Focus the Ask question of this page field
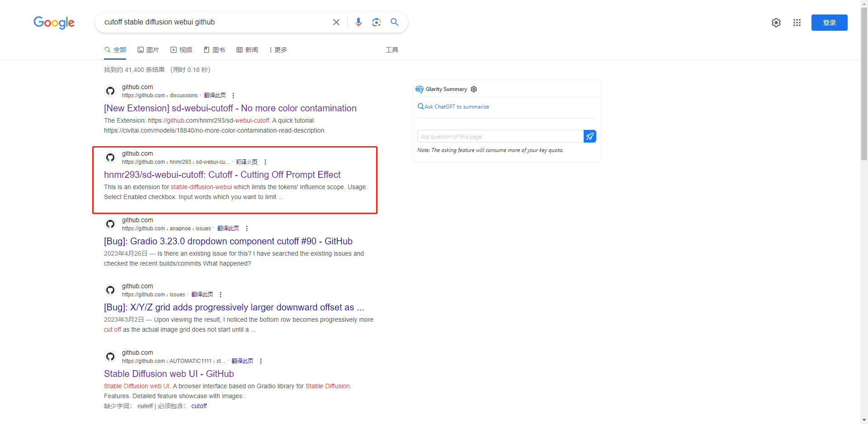Viewport: 868px width, 424px height. (500, 137)
